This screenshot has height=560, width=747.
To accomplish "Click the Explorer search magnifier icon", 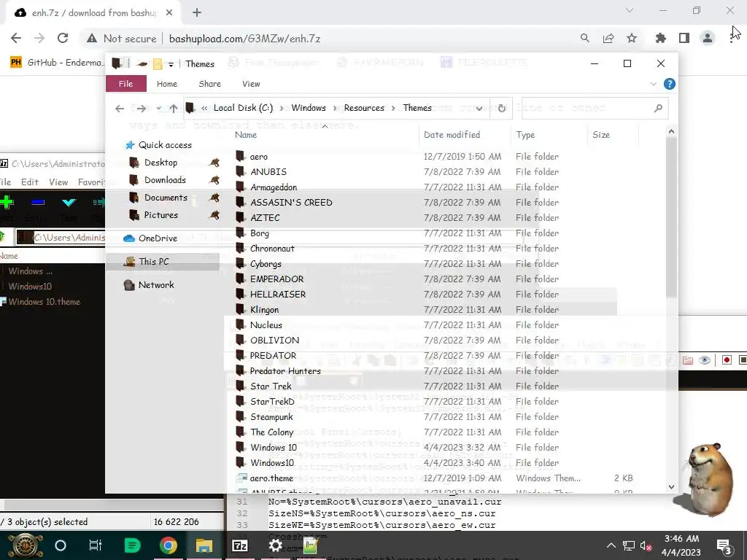I will click(x=658, y=108).
